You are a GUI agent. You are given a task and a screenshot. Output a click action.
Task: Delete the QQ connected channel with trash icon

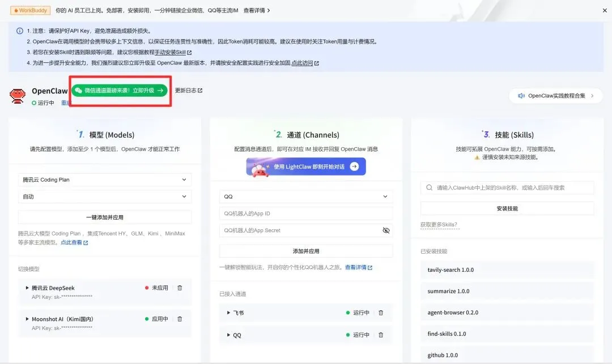pos(381,335)
